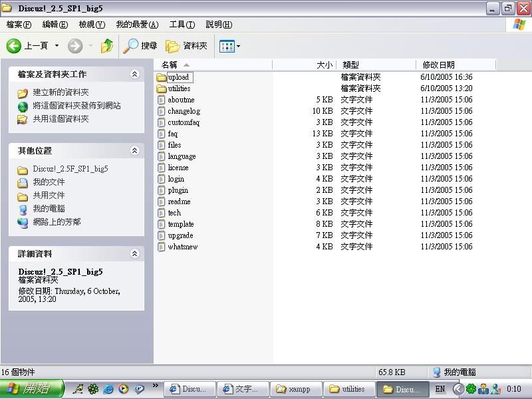Image resolution: width=532 pixels, height=399 pixels.
Task: Select the upload folder icon
Action: (161, 77)
